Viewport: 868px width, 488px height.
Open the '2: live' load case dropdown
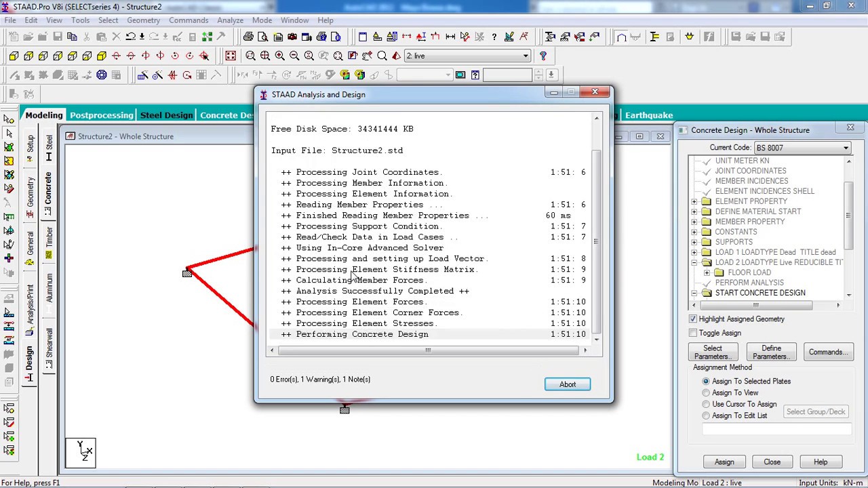click(x=467, y=56)
